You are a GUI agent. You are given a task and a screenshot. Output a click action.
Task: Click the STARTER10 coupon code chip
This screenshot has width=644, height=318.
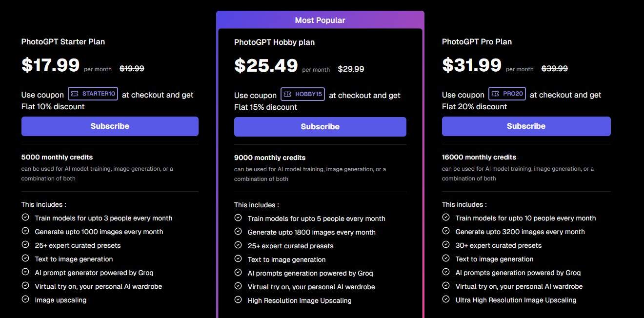click(93, 94)
